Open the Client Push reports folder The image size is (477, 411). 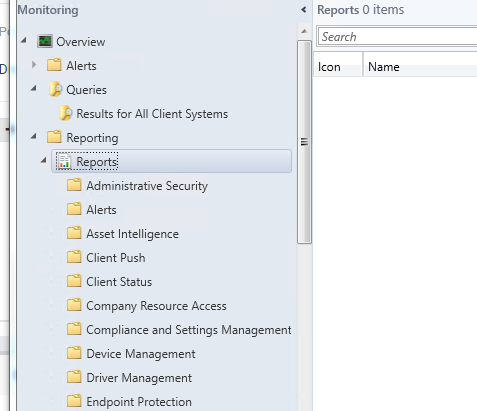116,258
